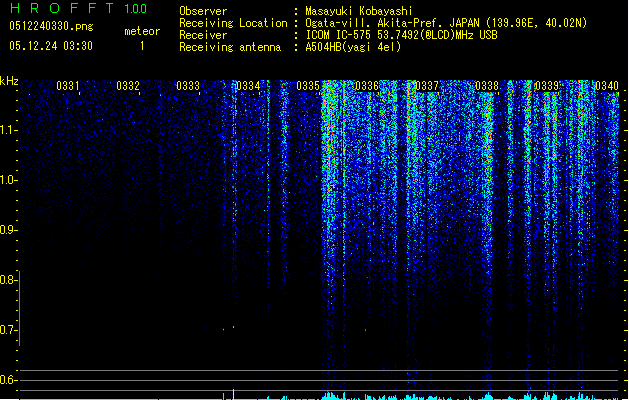Click the 1.1 kHz axis label
This screenshot has height=400, width=629.
click(8, 130)
